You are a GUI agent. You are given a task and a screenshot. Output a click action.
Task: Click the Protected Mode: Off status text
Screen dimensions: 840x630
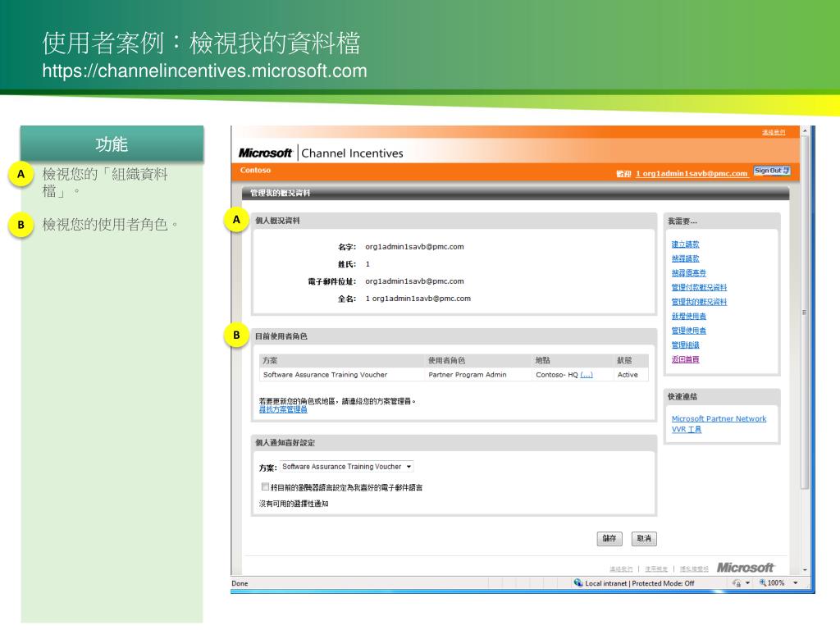[663, 583]
